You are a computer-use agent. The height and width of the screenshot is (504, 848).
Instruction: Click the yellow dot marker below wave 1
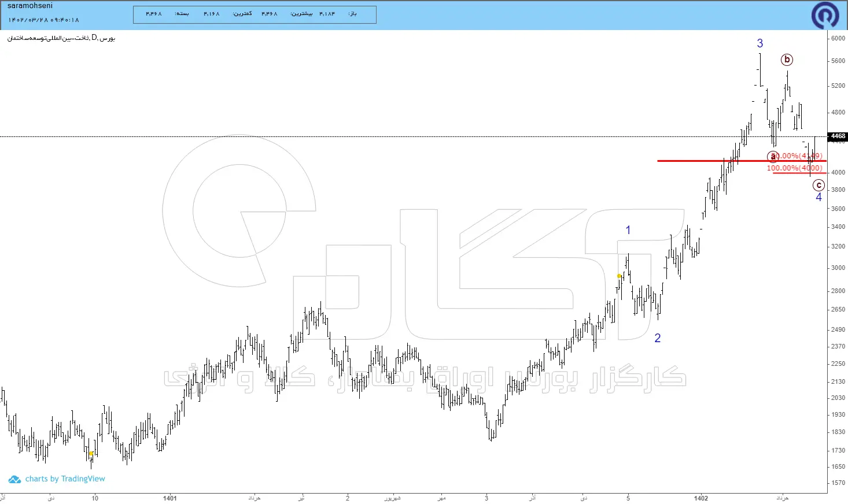tap(619, 276)
